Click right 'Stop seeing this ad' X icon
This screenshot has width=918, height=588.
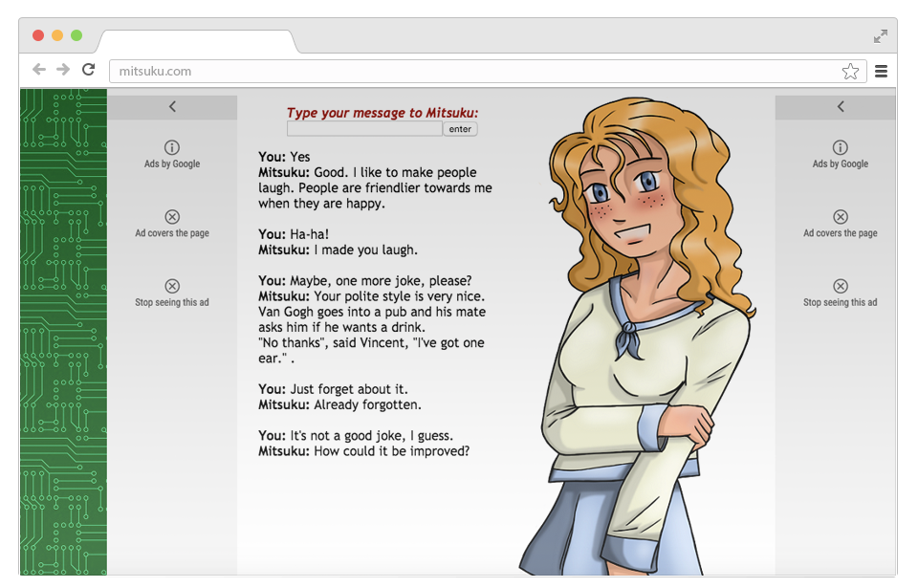coord(841,286)
